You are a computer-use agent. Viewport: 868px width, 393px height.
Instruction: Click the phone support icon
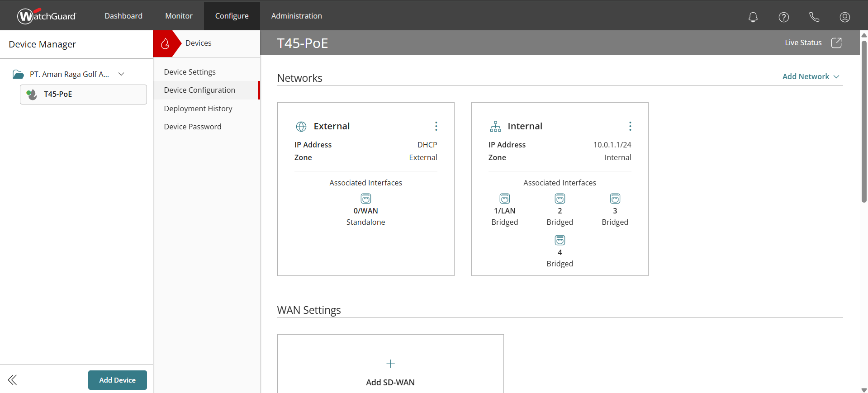pyautogui.click(x=814, y=17)
